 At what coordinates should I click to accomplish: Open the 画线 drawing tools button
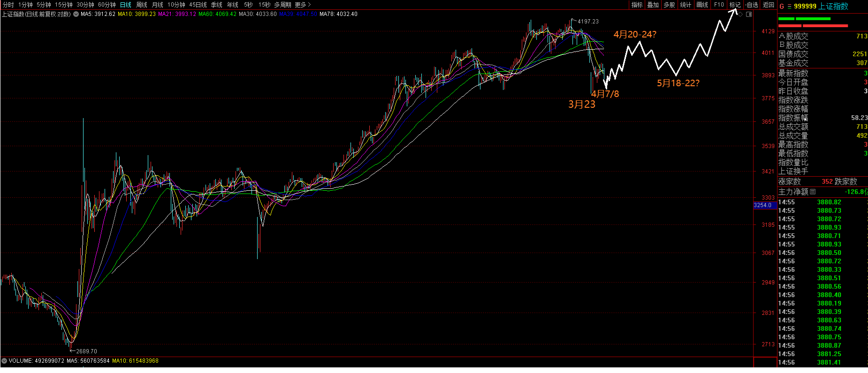702,5
